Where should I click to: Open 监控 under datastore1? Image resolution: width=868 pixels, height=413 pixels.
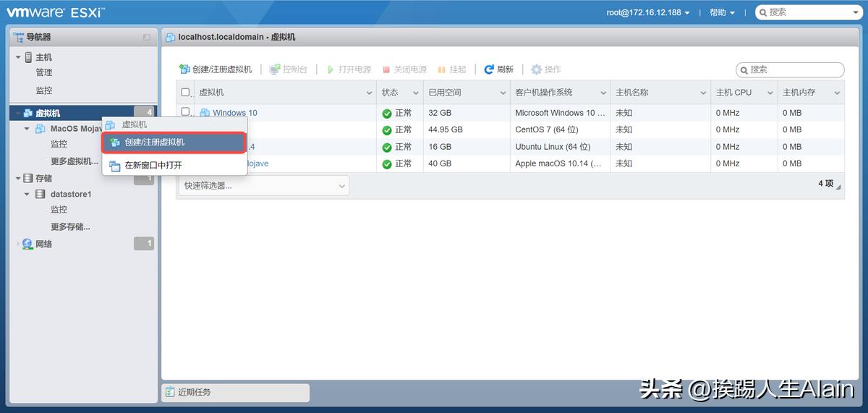[59, 210]
